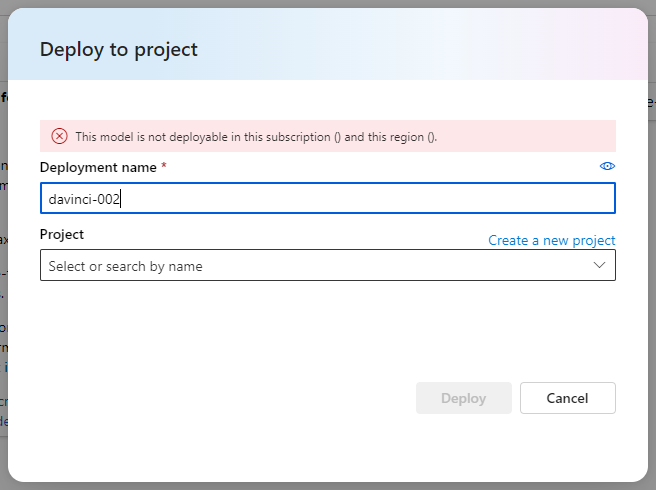
Task: Click the red error icon in the alert banner
Action: click(x=59, y=136)
